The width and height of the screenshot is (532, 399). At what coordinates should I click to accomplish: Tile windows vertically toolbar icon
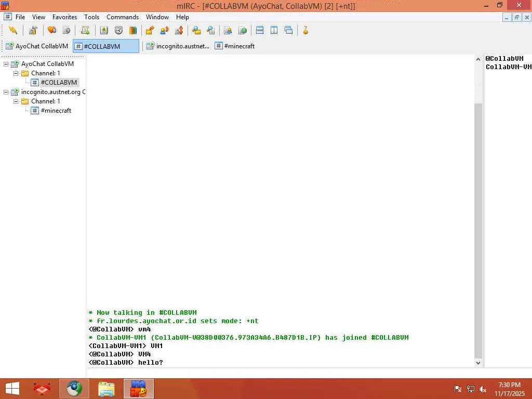coord(274,31)
